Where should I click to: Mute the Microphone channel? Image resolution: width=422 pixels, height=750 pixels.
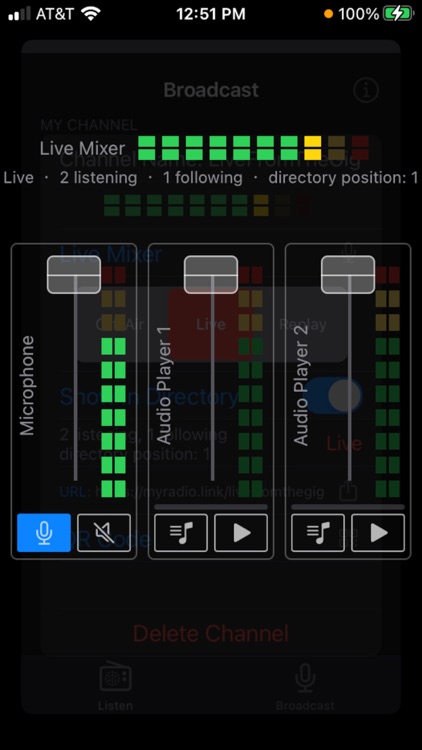tap(104, 533)
